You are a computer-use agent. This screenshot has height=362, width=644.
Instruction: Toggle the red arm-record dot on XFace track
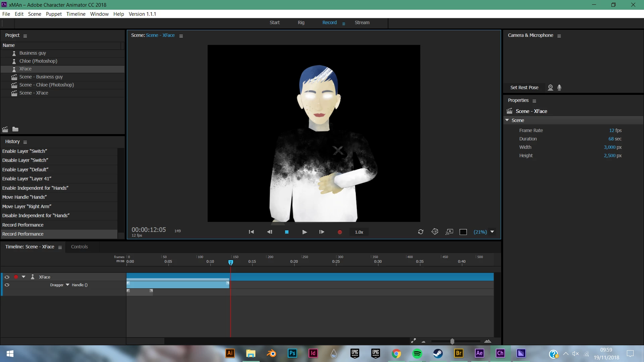pos(16,277)
